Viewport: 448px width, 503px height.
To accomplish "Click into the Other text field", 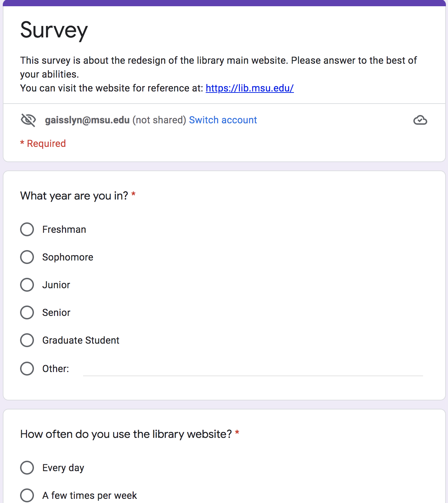I will point(253,369).
